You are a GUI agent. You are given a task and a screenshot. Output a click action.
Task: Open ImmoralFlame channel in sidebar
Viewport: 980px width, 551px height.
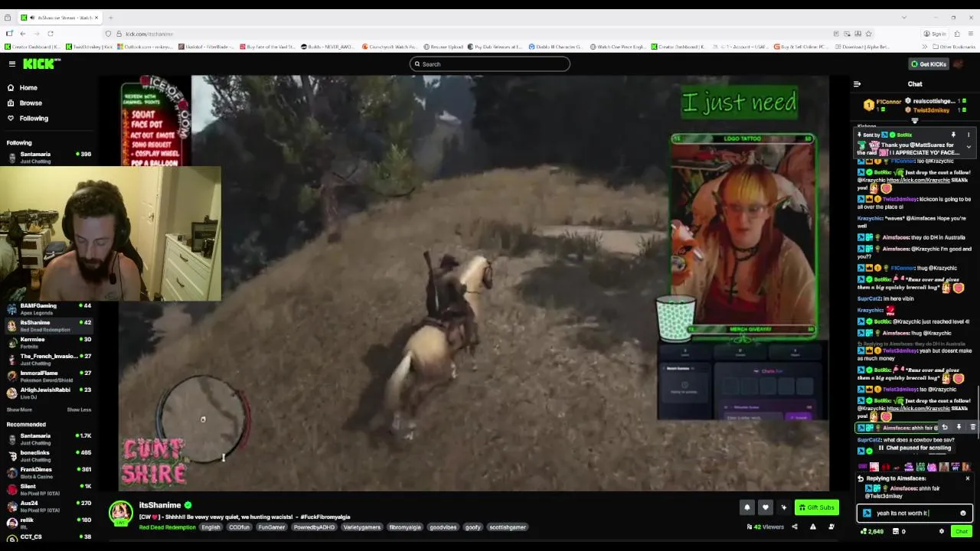(49, 377)
